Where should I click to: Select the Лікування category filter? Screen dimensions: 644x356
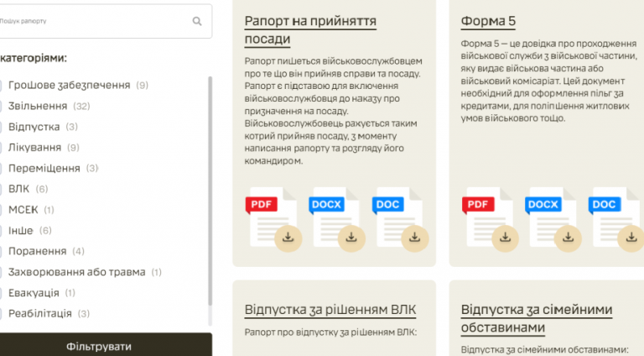tap(0, 148)
